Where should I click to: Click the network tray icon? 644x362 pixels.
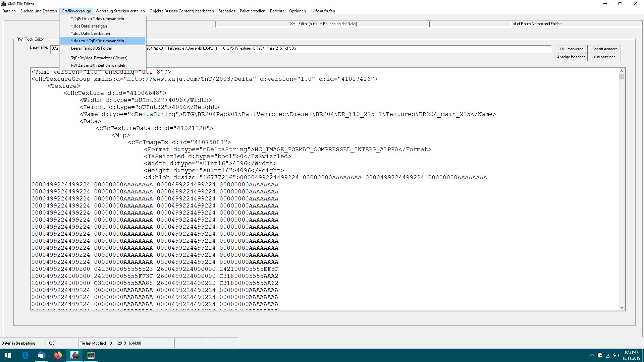[x=608, y=355]
